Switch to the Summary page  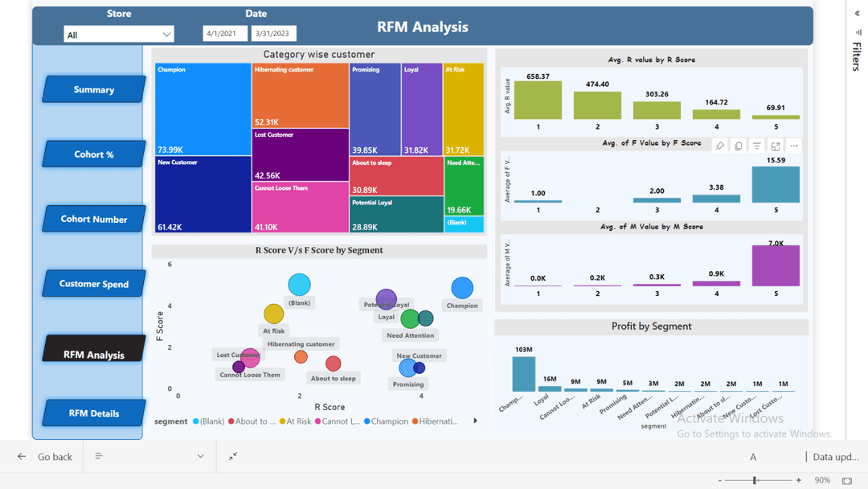coord(92,89)
